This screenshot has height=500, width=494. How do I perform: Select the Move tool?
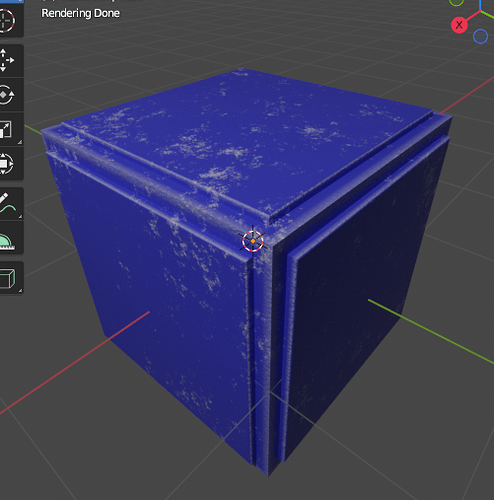click(7, 61)
